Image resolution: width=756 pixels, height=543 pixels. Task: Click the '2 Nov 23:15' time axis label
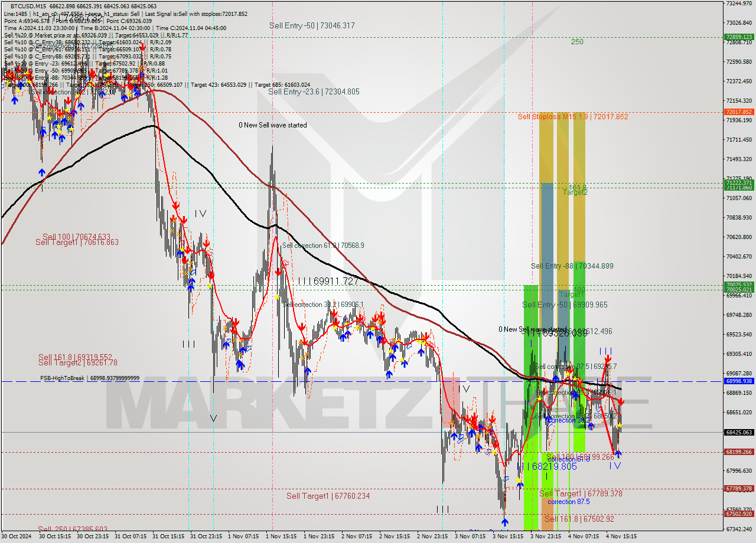432,537
